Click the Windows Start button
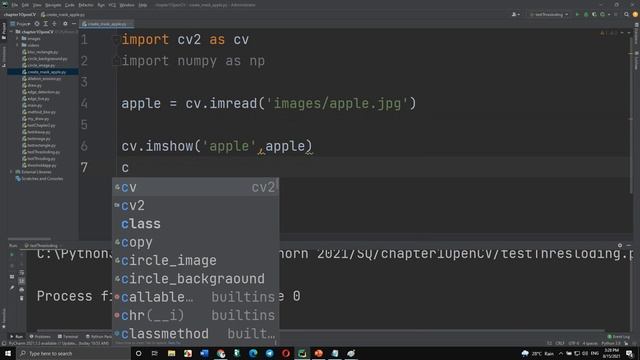Image resolution: width=640 pixels, height=360 pixels. pos(8,353)
